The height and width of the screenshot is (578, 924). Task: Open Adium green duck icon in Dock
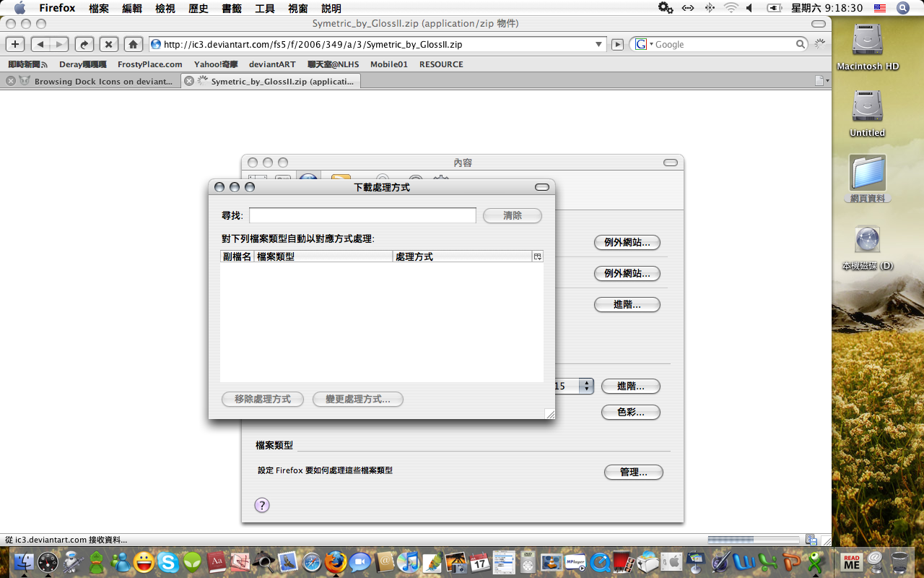pos(96,562)
